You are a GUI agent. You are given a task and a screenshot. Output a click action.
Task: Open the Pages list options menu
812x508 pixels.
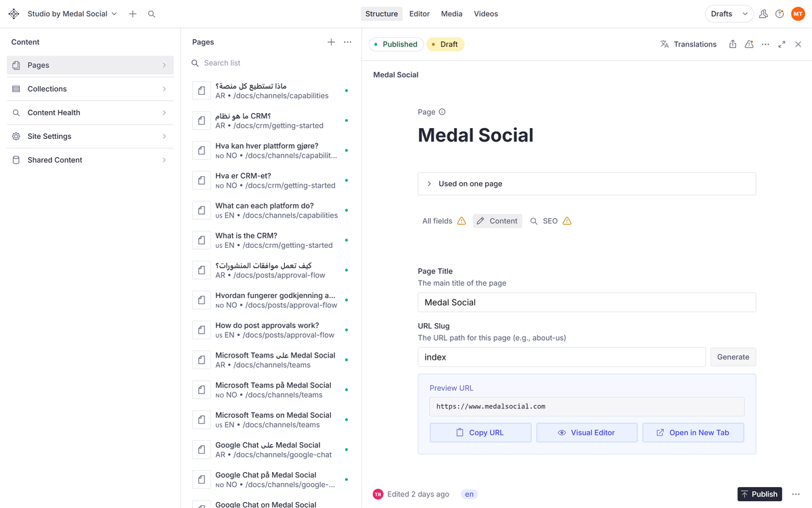tap(348, 42)
